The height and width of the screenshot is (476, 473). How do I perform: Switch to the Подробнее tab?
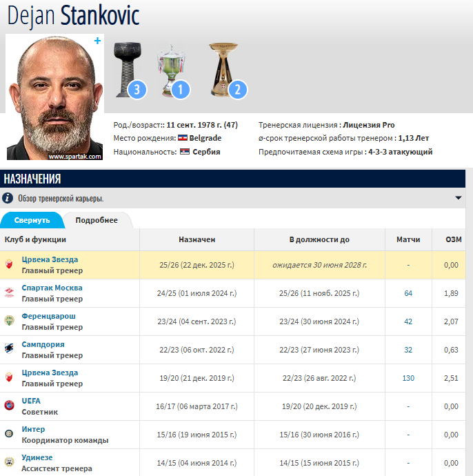click(x=97, y=220)
